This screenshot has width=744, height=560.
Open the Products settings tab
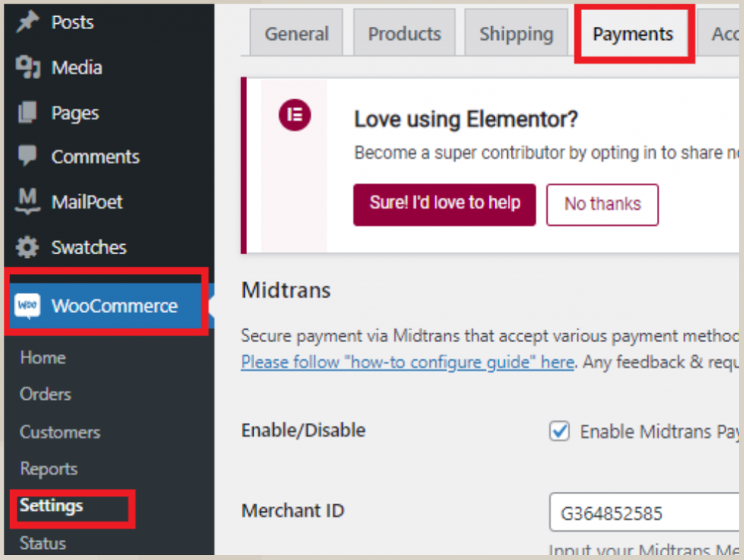(404, 33)
